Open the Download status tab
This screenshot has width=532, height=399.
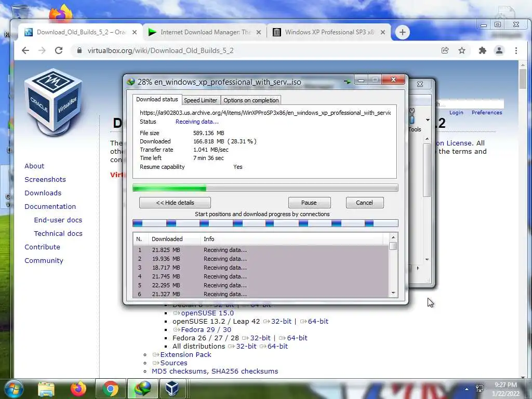(157, 99)
